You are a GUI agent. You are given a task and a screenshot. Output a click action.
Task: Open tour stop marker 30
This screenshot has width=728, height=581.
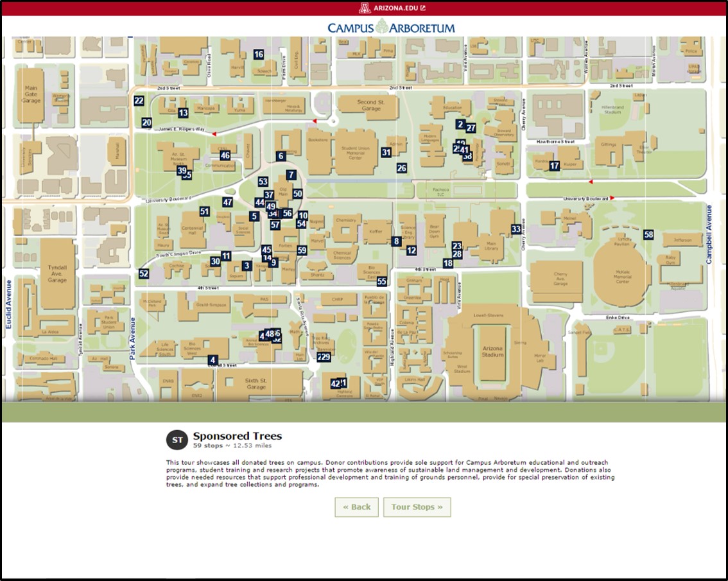(x=216, y=261)
